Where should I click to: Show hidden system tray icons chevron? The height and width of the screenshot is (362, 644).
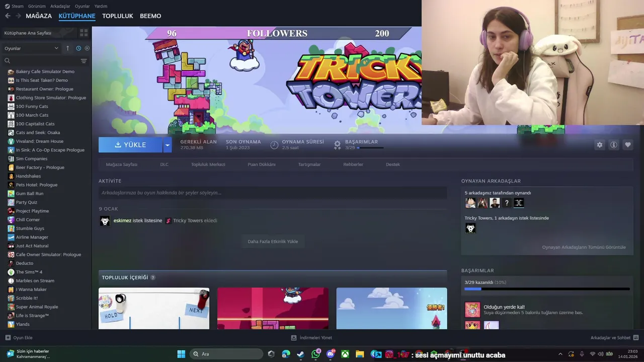pyautogui.click(x=560, y=354)
